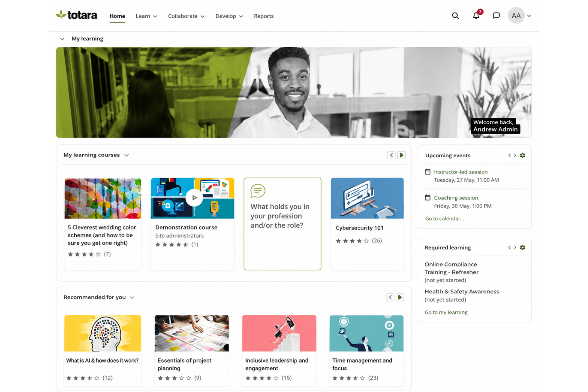Click speech bubble icon on discussion card
Image resolution: width=588 pixels, height=392 pixels.
(258, 191)
